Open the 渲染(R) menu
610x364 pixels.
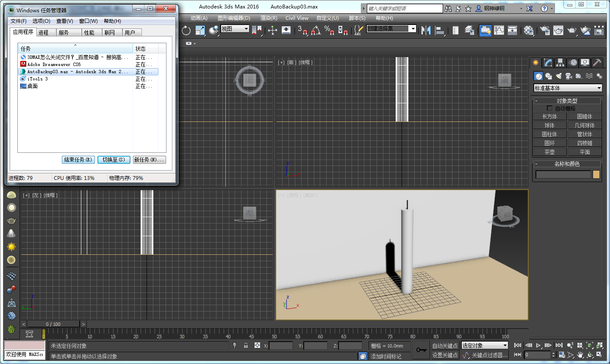269,18
